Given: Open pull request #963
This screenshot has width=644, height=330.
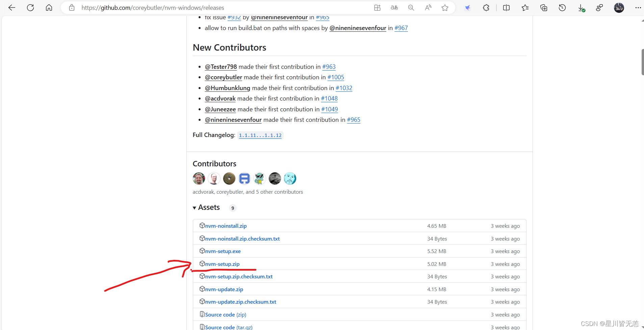Looking at the screenshot, I should click(329, 67).
